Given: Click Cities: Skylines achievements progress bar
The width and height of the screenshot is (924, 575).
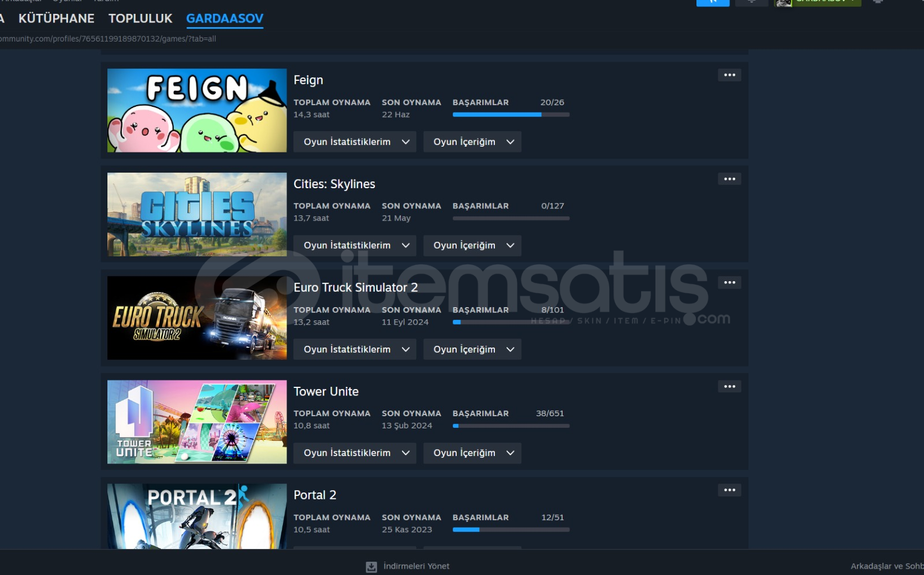Looking at the screenshot, I should [511, 218].
